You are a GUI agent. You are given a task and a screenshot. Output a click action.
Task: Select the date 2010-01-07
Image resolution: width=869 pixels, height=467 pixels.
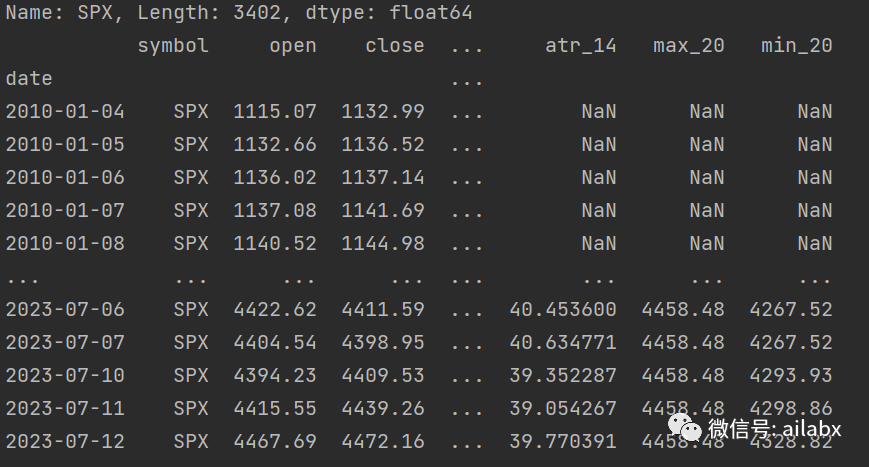[65, 211]
